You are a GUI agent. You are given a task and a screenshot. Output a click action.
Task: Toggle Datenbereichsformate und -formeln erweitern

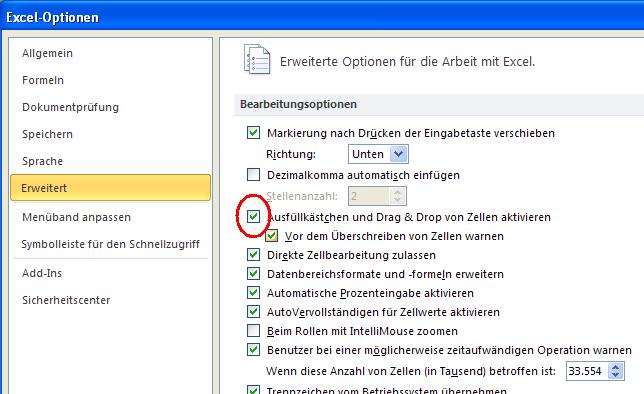click(x=253, y=274)
